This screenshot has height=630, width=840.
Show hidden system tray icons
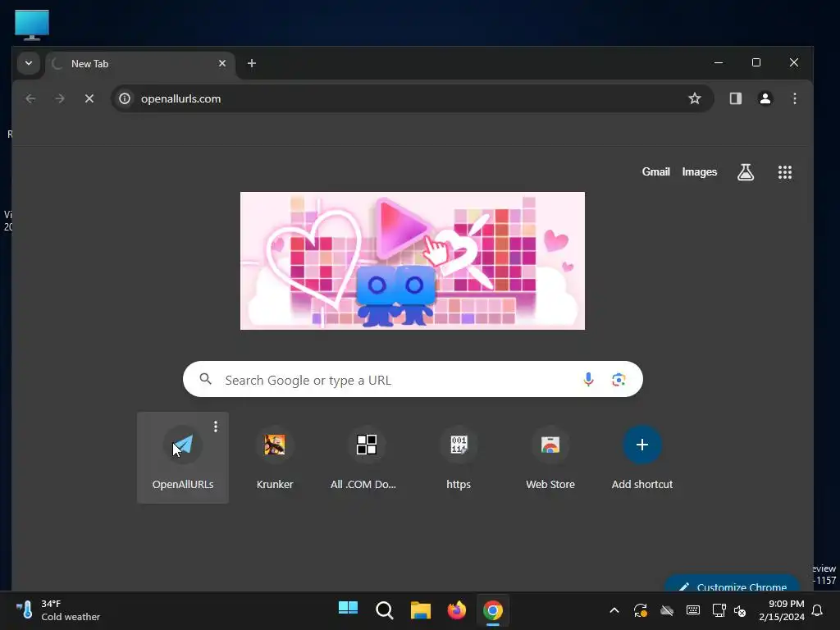click(x=614, y=610)
